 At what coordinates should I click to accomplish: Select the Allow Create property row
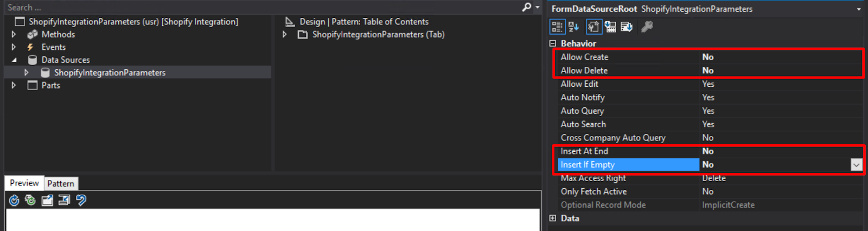click(x=710, y=57)
